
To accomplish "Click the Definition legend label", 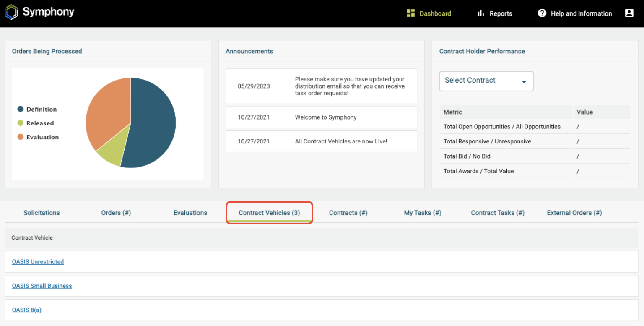I will 42,109.
